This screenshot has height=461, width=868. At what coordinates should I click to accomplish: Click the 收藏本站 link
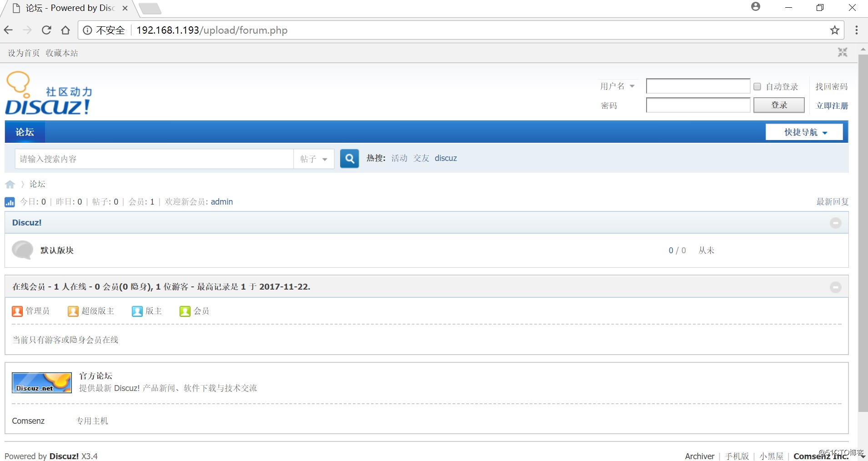click(62, 53)
